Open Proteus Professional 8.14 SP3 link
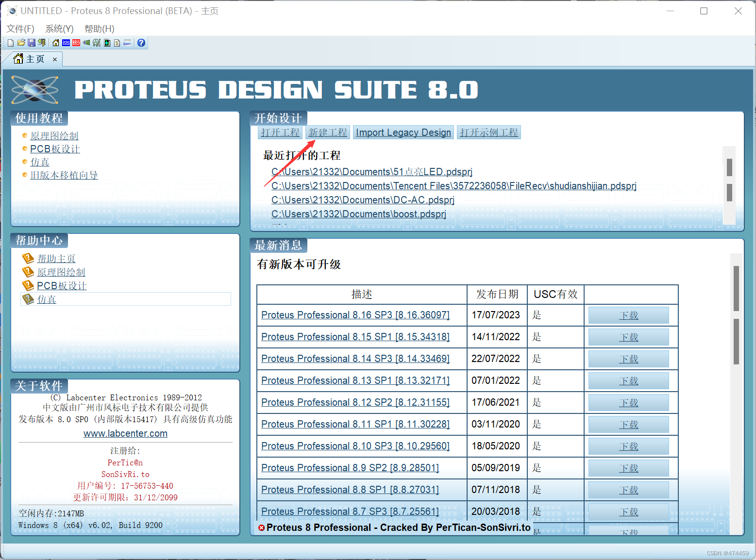756x560 pixels. pos(355,359)
